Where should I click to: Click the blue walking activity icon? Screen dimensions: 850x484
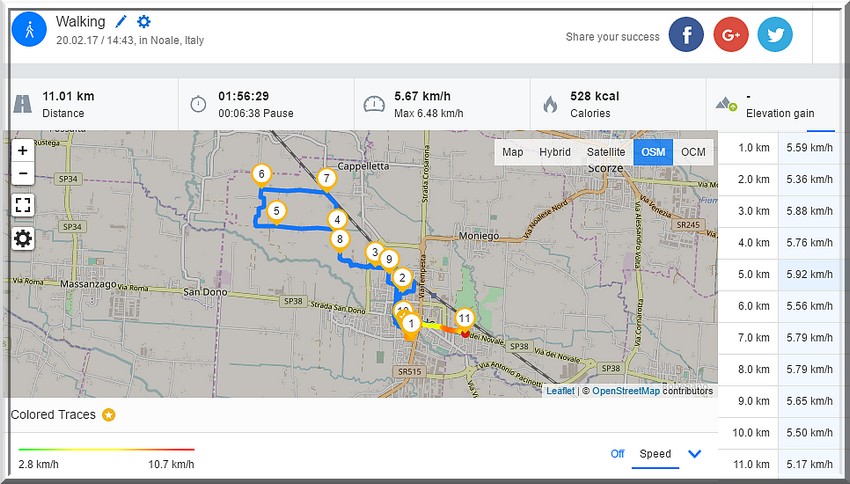[29, 29]
